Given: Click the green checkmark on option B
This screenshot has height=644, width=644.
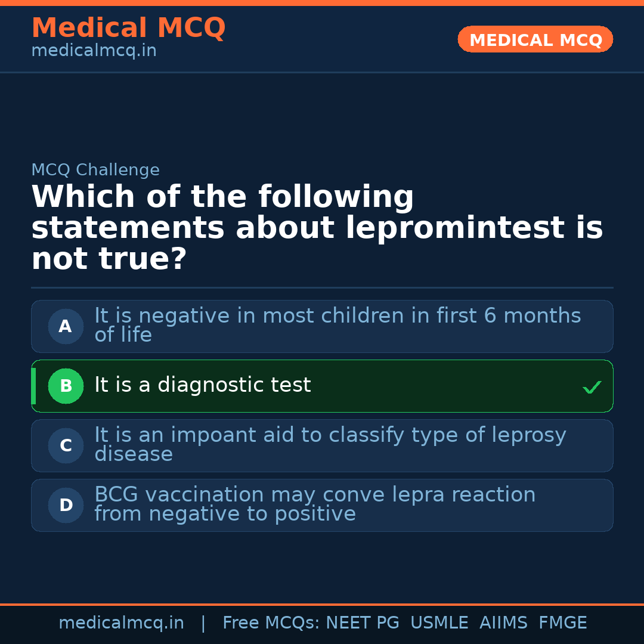Looking at the screenshot, I should [x=592, y=388].
